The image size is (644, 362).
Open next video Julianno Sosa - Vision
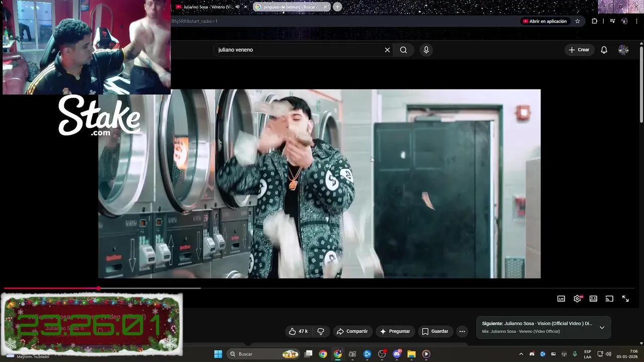click(x=537, y=324)
